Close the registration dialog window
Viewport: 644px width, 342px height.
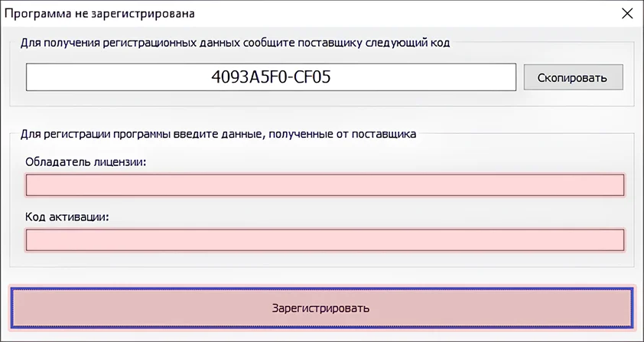pos(626,14)
